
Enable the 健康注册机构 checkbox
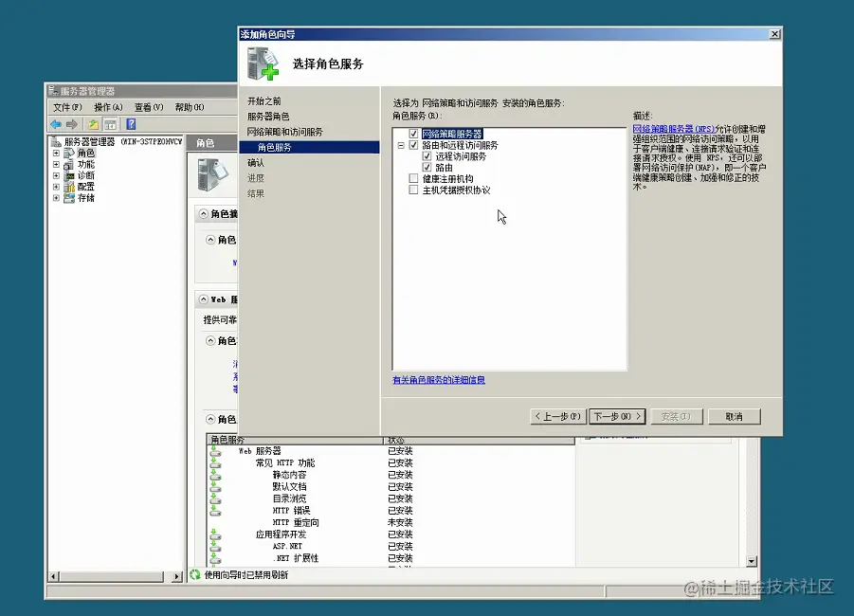point(413,176)
